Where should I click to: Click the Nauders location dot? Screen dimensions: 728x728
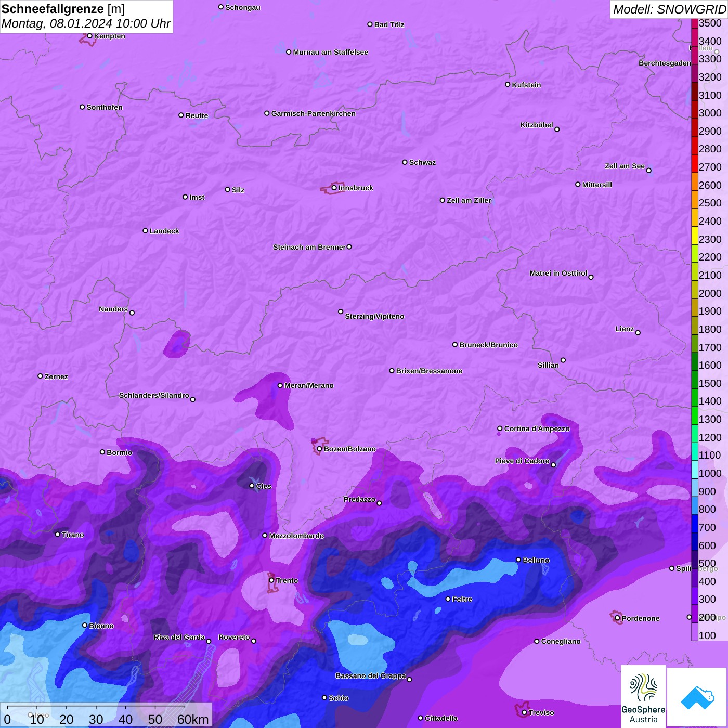coord(132,313)
